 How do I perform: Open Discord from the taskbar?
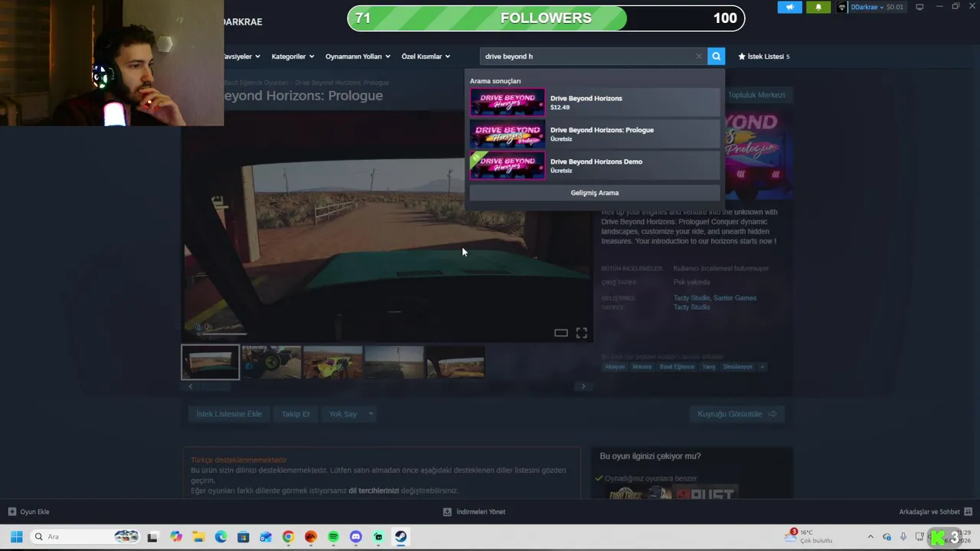tap(355, 536)
